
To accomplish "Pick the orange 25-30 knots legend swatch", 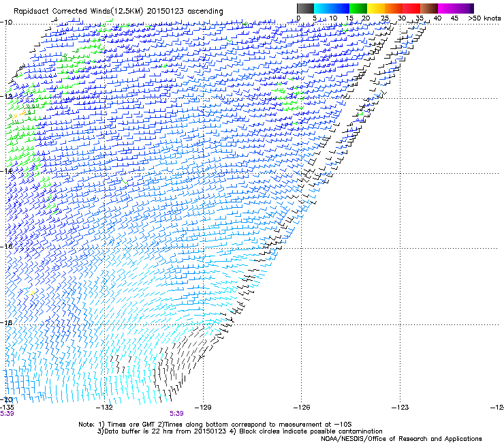I will coord(394,8).
